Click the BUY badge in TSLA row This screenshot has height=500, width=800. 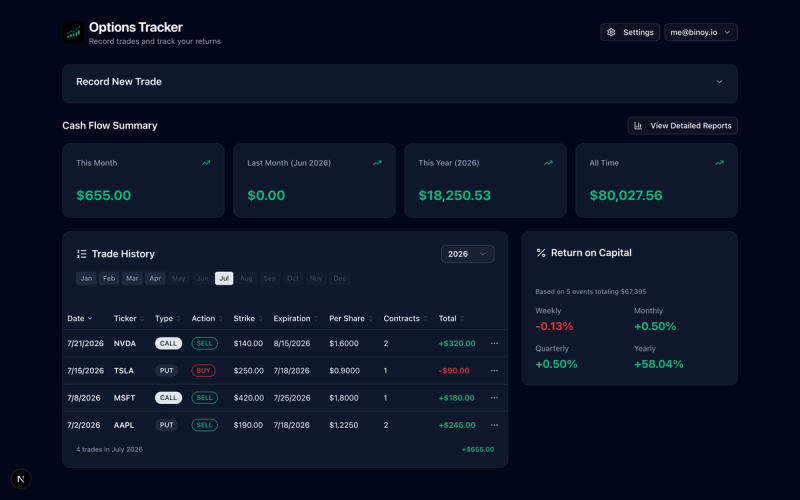[x=204, y=370]
